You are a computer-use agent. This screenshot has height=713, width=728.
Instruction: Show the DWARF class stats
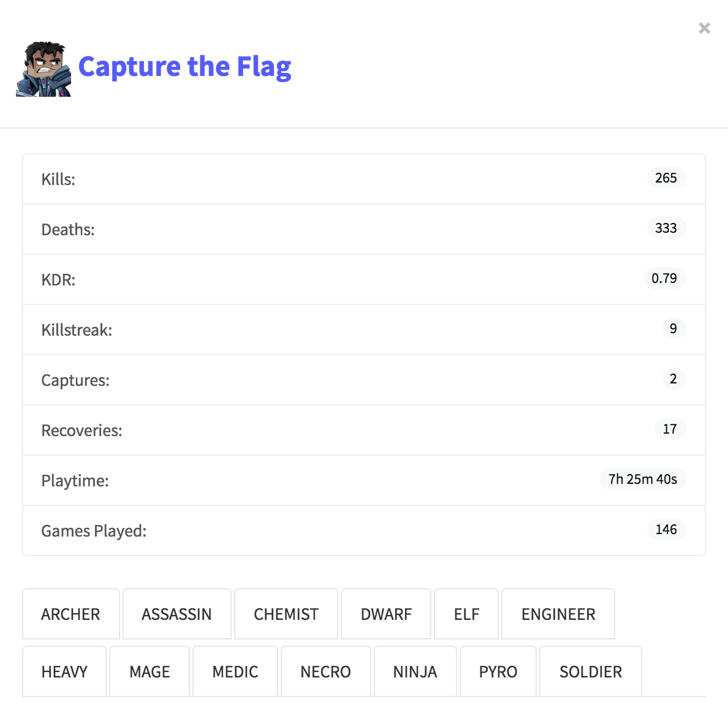386,614
